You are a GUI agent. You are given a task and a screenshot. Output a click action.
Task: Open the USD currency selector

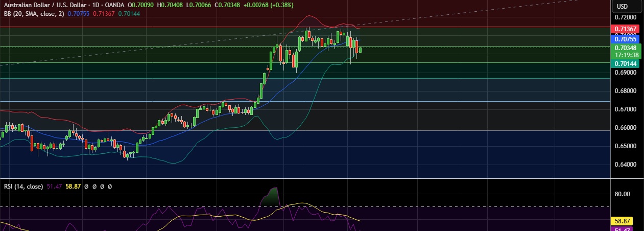[x=622, y=6]
